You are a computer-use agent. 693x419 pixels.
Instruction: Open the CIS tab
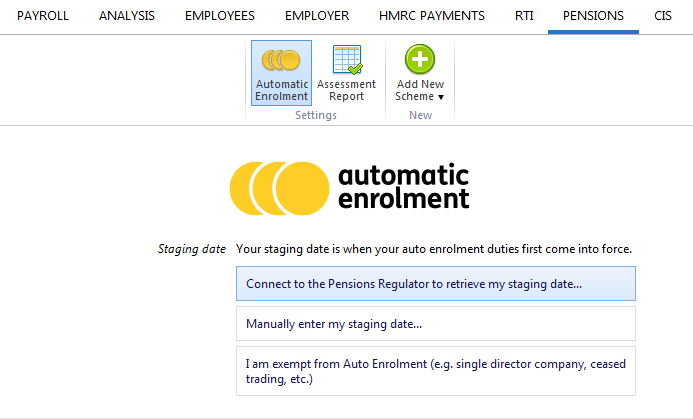click(663, 16)
